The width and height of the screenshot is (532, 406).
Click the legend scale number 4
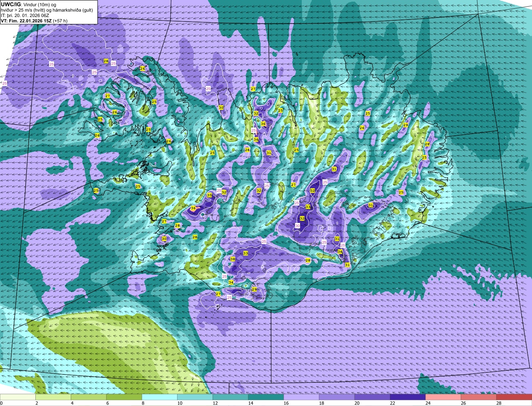pos(72,403)
